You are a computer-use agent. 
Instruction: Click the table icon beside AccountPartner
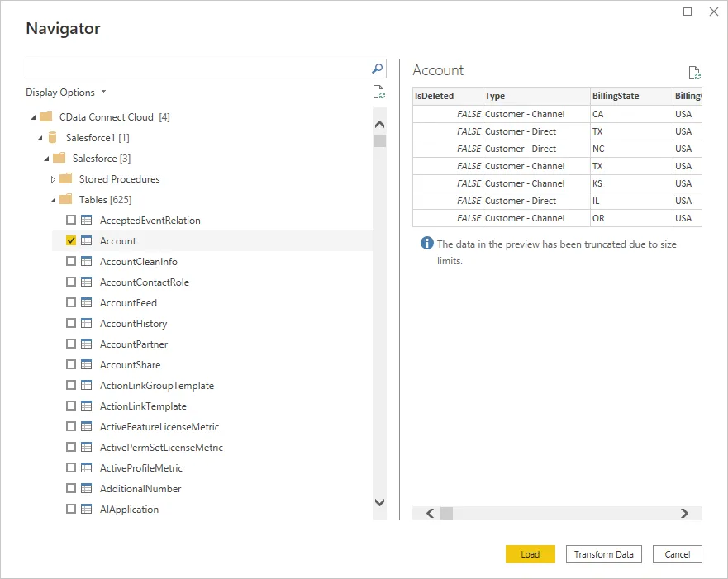click(86, 344)
